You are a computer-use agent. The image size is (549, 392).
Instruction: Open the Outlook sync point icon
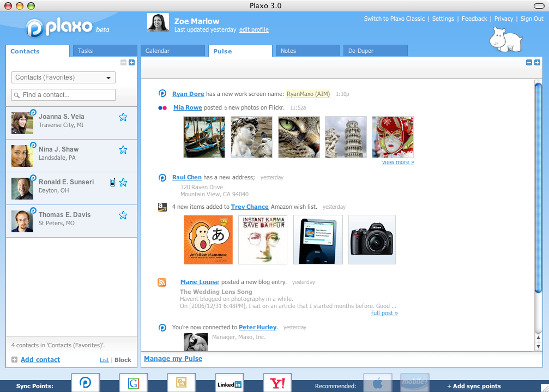coord(182,383)
